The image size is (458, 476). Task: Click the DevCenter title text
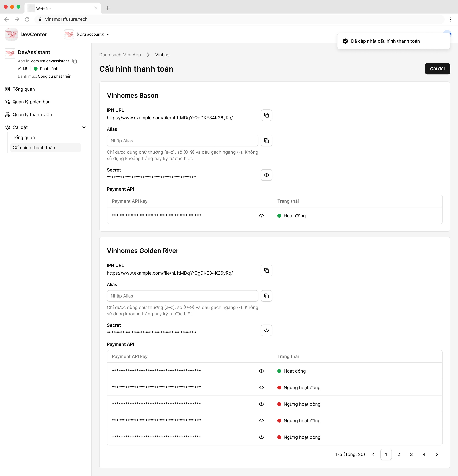tap(34, 35)
